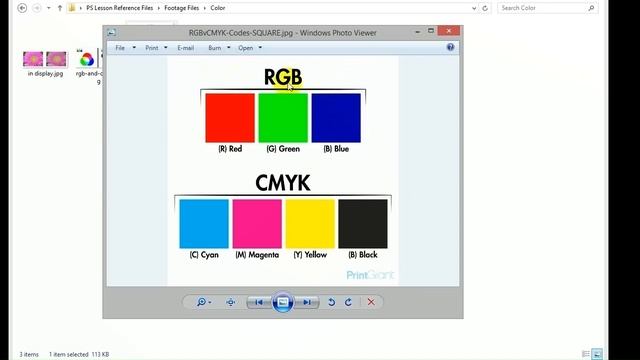Navigate to Footage Files breadcrumb
This screenshot has width=640, height=360.
(x=182, y=8)
